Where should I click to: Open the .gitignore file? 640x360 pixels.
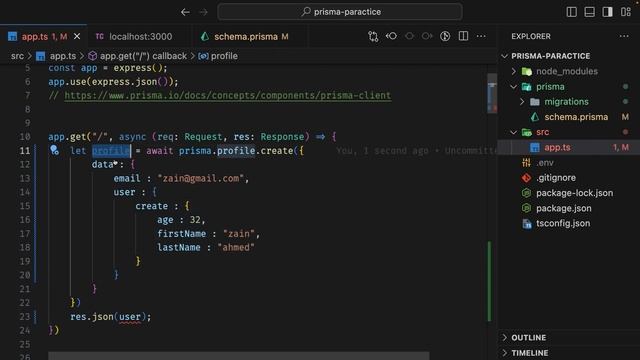(556, 178)
